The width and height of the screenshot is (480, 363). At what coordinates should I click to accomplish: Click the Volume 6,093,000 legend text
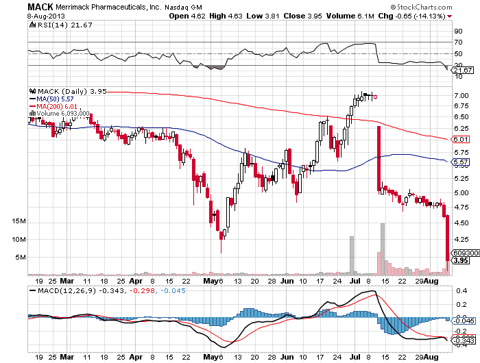pyautogui.click(x=63, y=114)
